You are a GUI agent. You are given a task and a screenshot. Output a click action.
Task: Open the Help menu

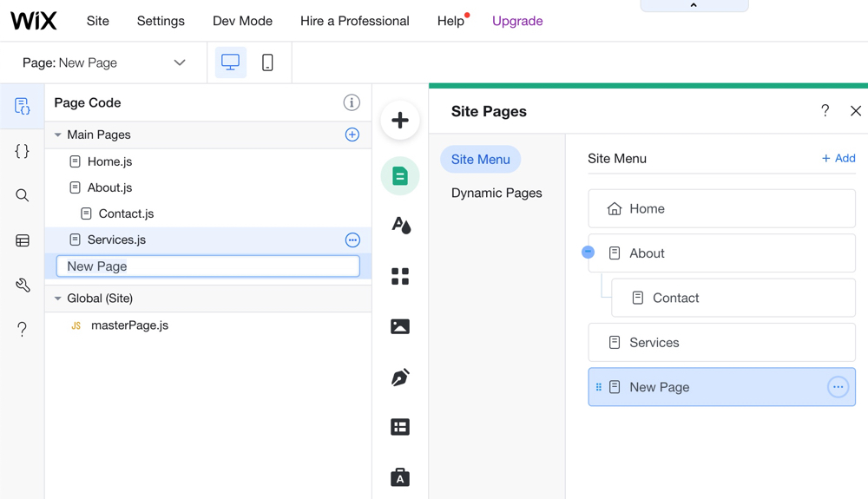(450, 21)
